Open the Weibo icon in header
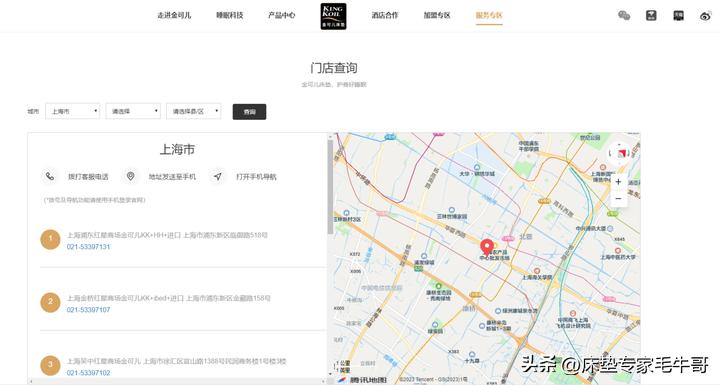Screen dimensions: 720x385 705,16
